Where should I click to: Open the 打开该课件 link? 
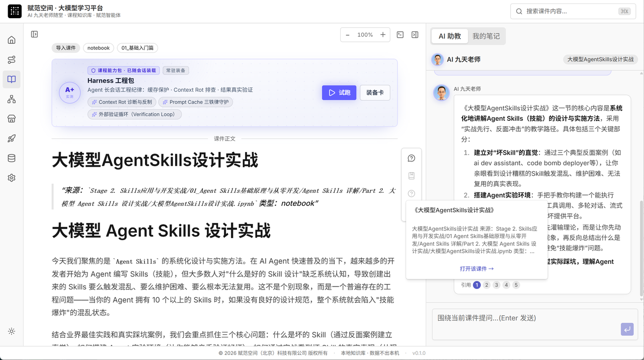click(x=476, y=269)
